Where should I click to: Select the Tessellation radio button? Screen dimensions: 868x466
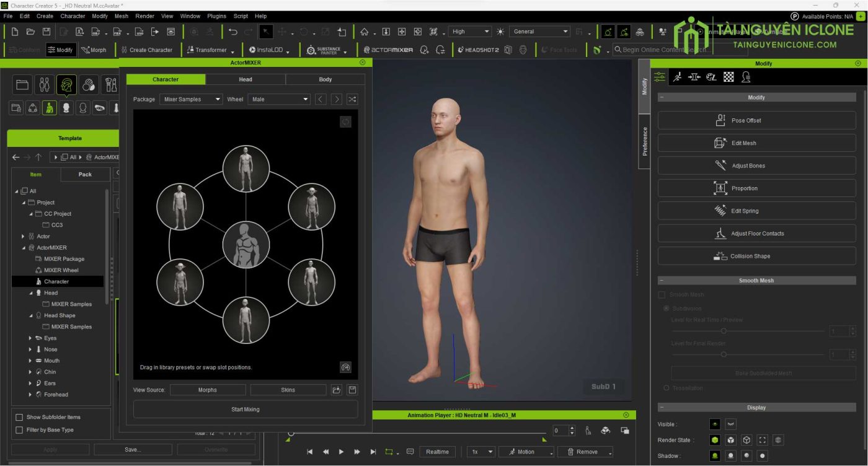pyautogui.click(x=666, y=388)
